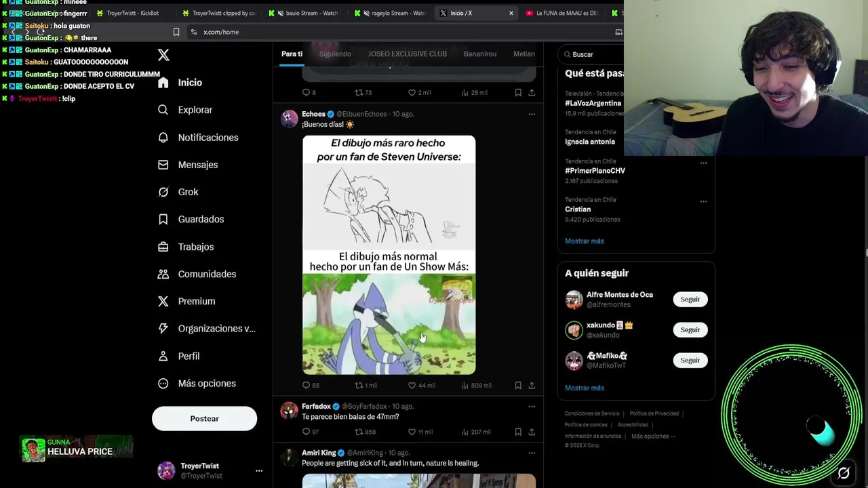Open the Steven Universe meme image
Screen dimensions: 868x488
389,255
